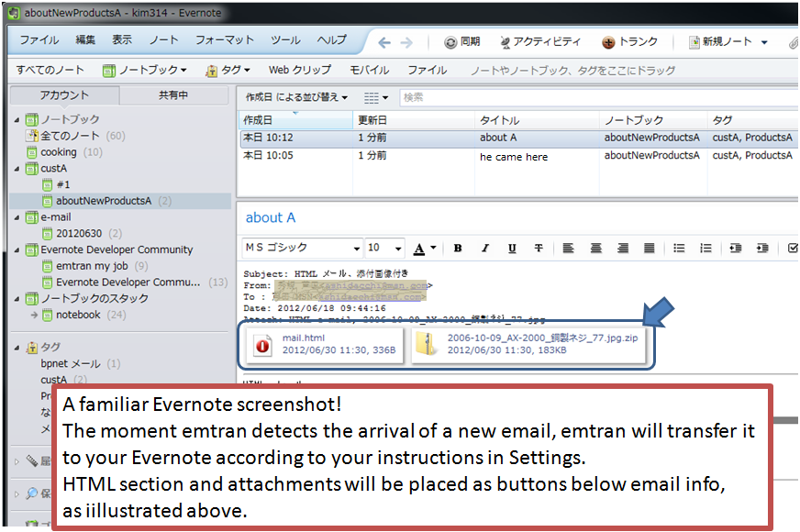
Task: Apply italic formatting
Action: click(484, 248)
